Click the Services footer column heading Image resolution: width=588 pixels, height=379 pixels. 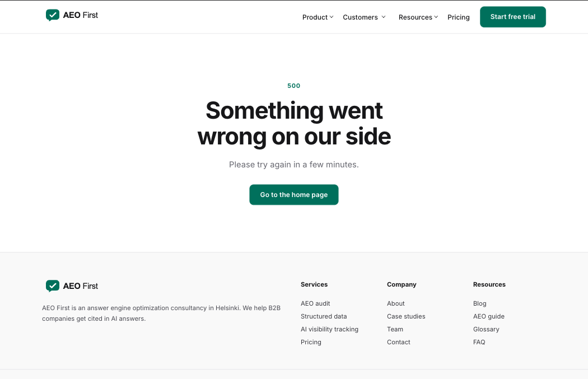pyautogui.click(x=314, y=284)
